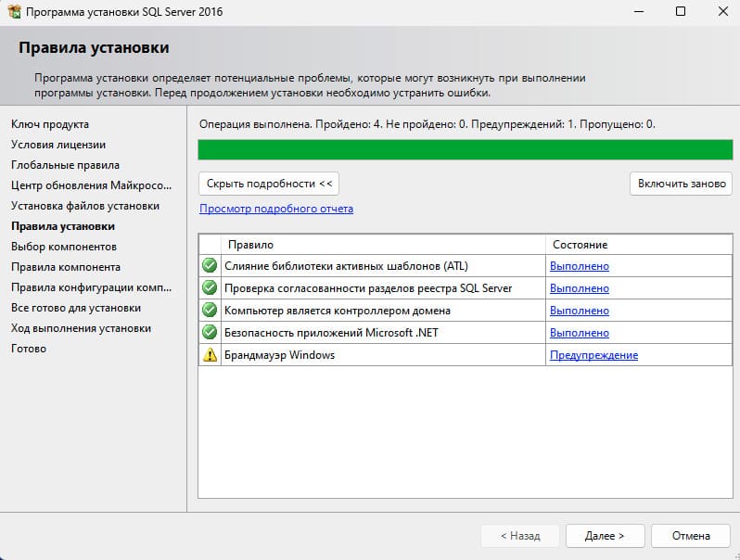Select Глобальные правила step in sidebar
Viewport: 740px width, 560px height.
[x=65, y=165]
